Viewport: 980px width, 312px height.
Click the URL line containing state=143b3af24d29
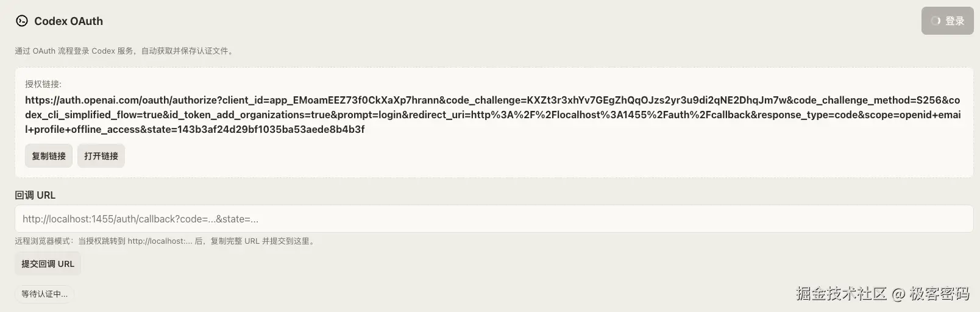[x=195, y=129]
